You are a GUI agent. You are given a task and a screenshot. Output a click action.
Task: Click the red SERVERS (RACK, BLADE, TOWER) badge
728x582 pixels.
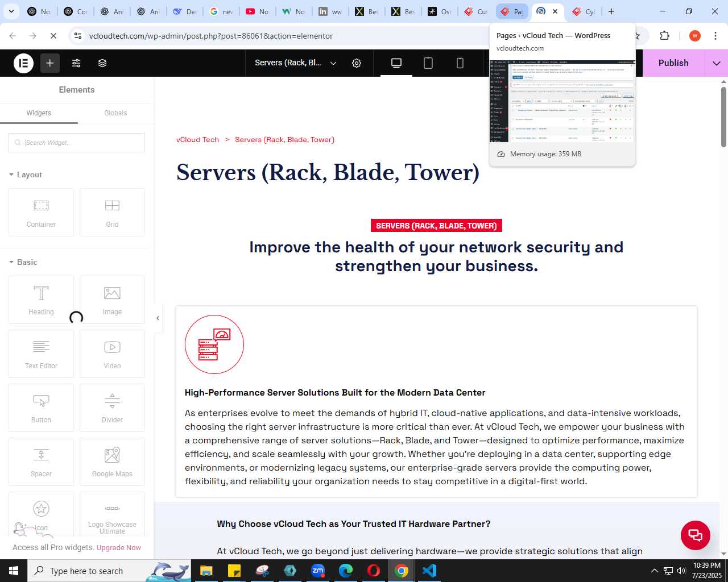pos(436,226)
